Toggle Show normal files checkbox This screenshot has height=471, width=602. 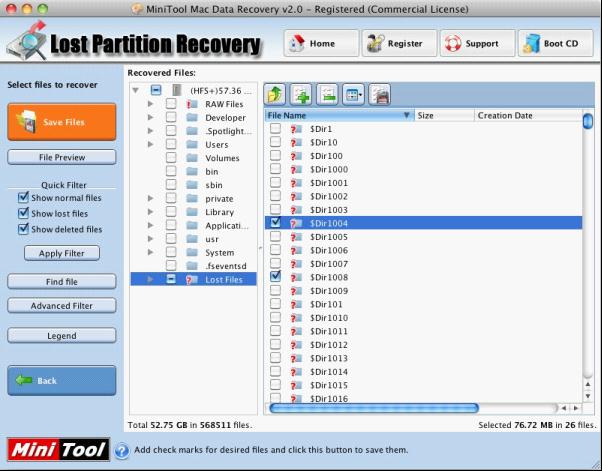click(x=23, y=198)
